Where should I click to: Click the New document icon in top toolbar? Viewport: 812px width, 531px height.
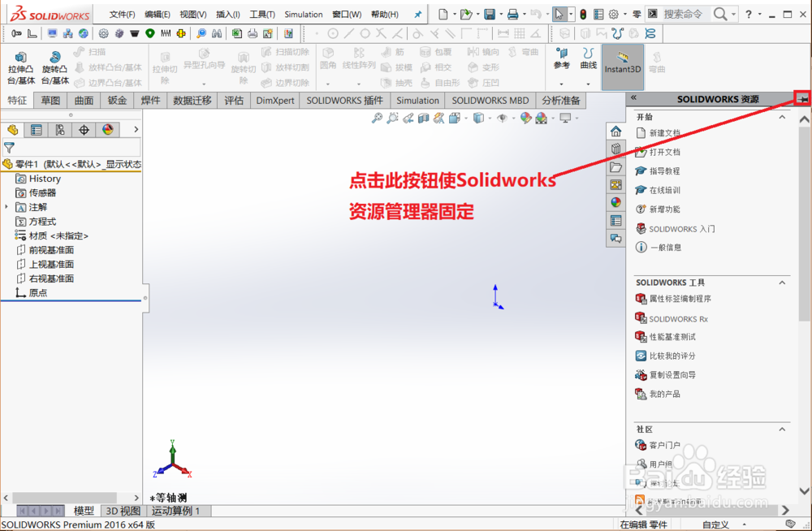coord(443,15)
